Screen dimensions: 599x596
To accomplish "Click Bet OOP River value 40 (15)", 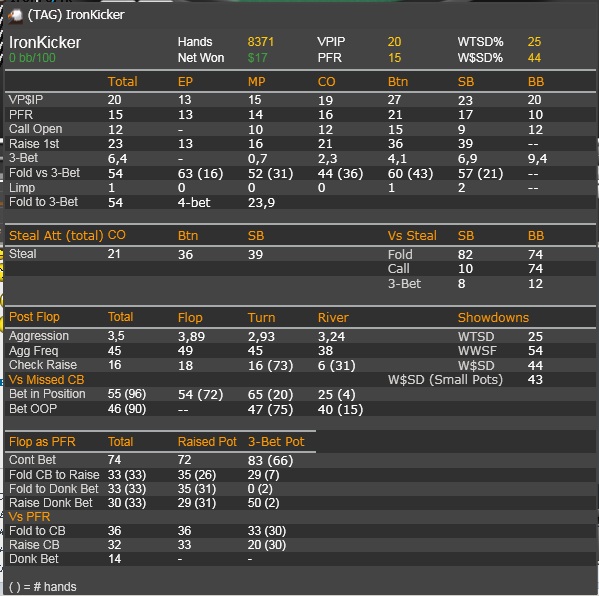I will 340,410.
